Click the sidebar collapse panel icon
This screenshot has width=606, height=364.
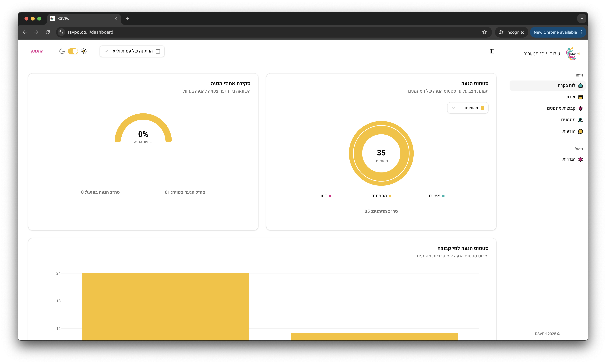[x=492, y=51]
